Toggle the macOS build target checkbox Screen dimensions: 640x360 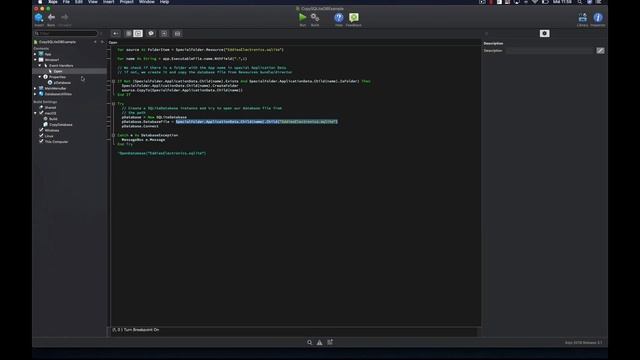[41, 113]
